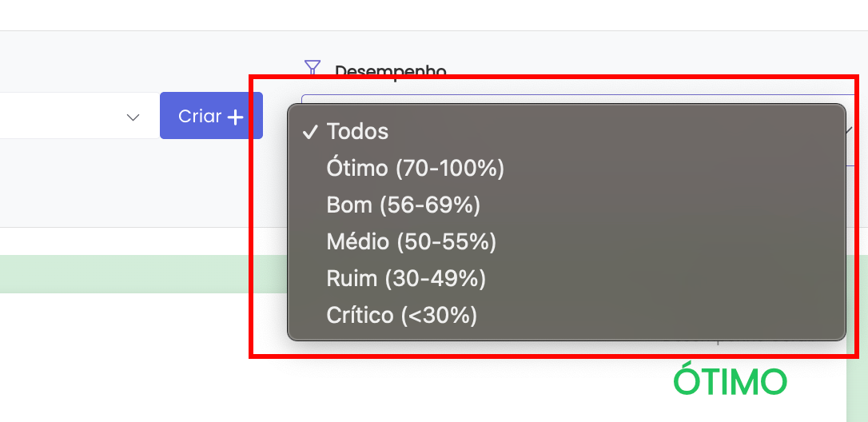868x422 pixels.
Task: Click the light green horizontal band
Action: [136, 274]
